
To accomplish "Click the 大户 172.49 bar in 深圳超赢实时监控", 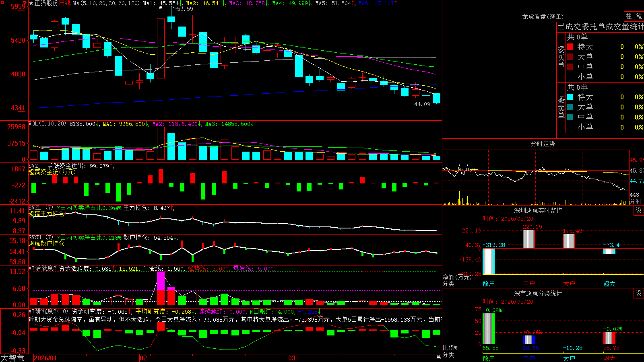I will tap(569, 241).
